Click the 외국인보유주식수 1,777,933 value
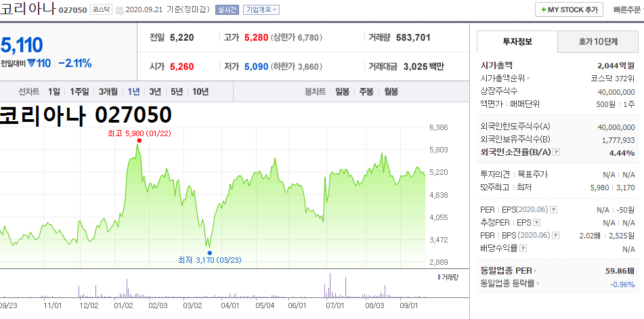 click(x=618, y=140)
